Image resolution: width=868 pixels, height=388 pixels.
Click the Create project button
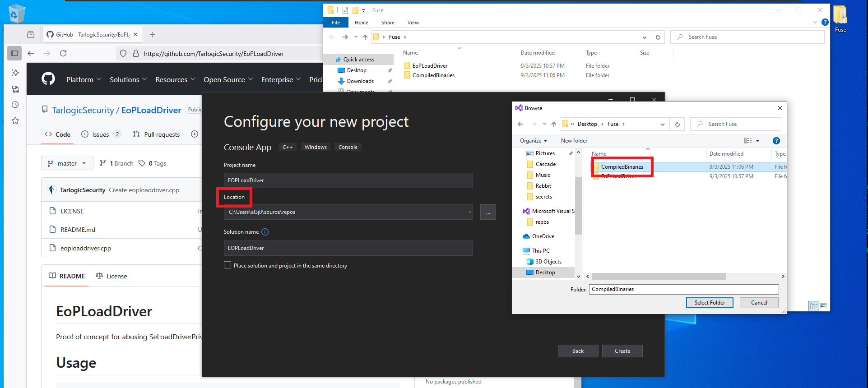point(622,351)
